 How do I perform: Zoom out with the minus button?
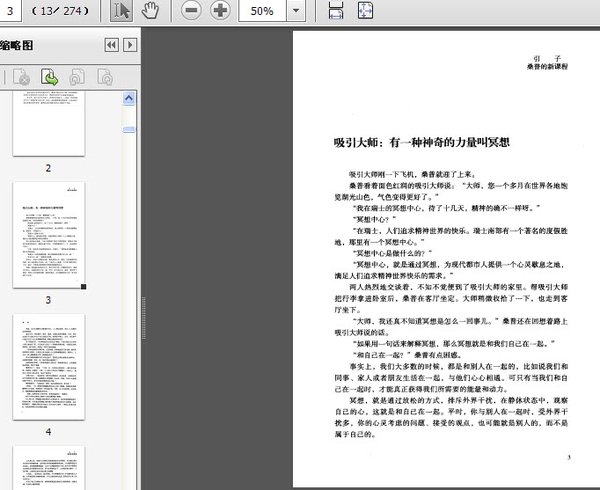[x=191, y=10]
